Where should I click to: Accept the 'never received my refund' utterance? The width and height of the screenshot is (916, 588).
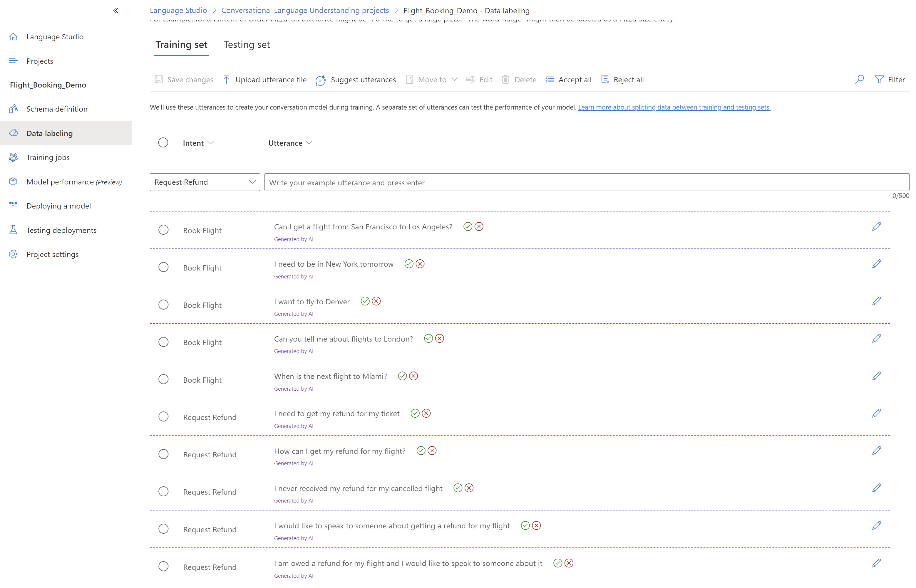pyautogui.click(x=458, y=488)
